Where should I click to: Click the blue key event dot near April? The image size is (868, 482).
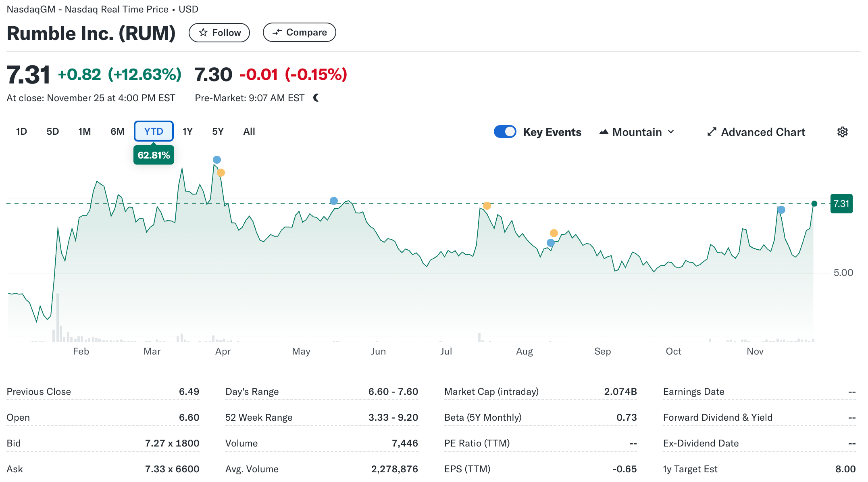217,160
